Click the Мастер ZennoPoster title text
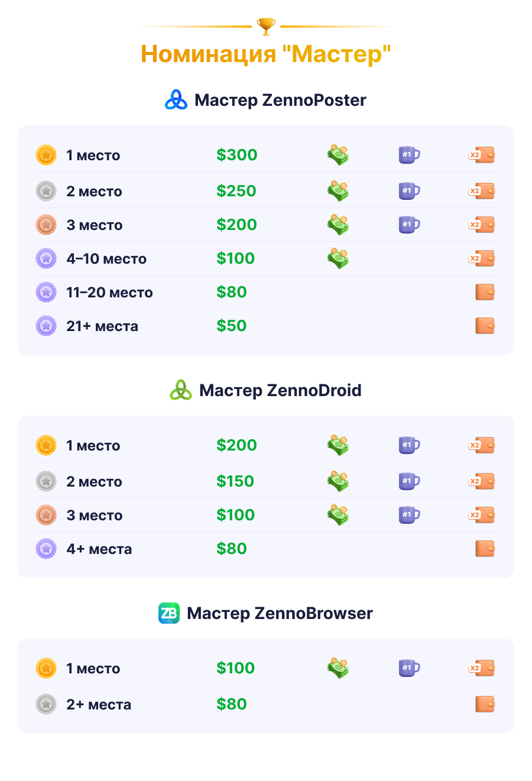This screenshot has height=781, width=532. 280,100
